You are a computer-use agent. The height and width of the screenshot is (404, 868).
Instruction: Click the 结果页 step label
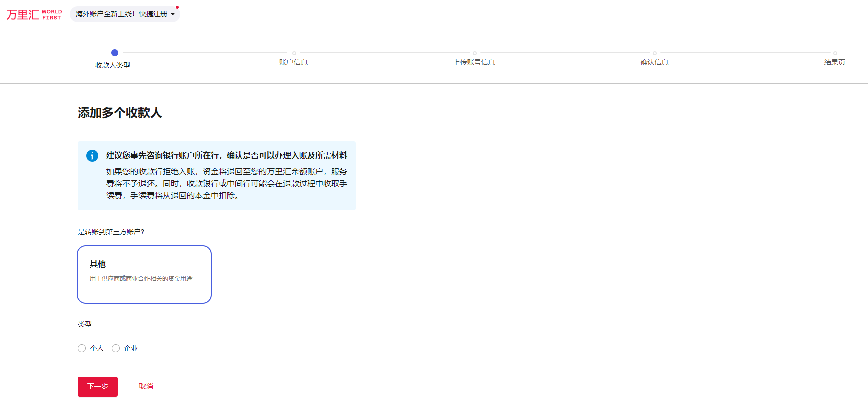click(835, 62)
